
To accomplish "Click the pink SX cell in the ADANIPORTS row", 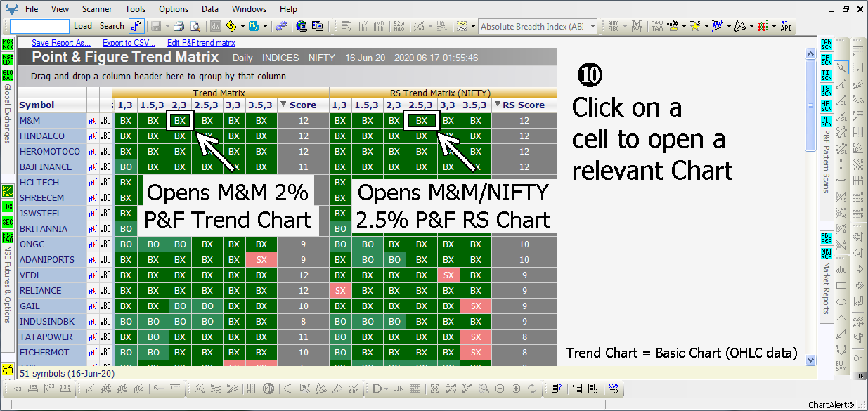I will pyautogui.click(x=261, y=259).
